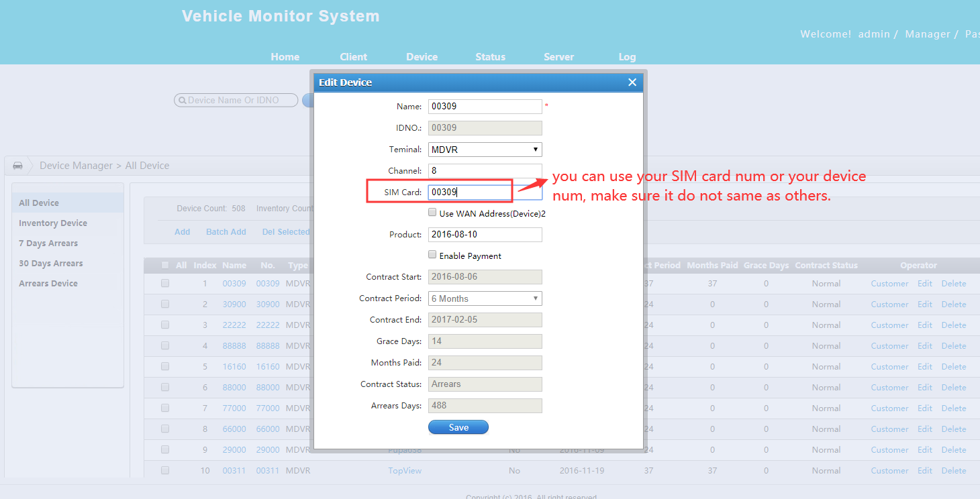Image resolution: width=980 pixels, height=499 pixels.
Task: Click Delete for device 30900 row
Action: (954, 304)
